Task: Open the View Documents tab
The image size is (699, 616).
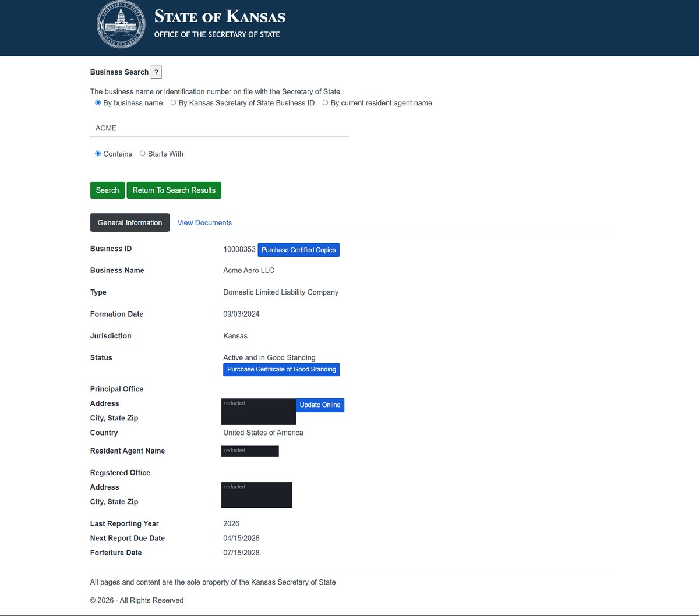Action: pos(204,222)
